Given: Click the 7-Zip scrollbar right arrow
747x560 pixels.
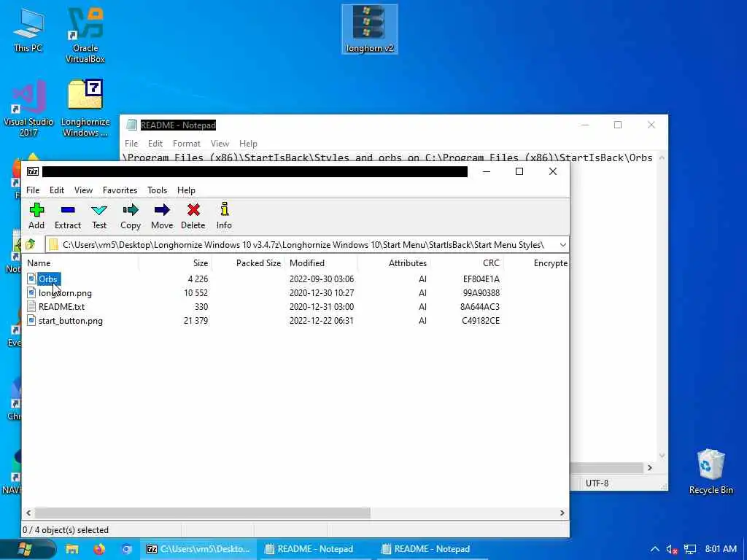Looking at the screenshot, I should 562,513.
